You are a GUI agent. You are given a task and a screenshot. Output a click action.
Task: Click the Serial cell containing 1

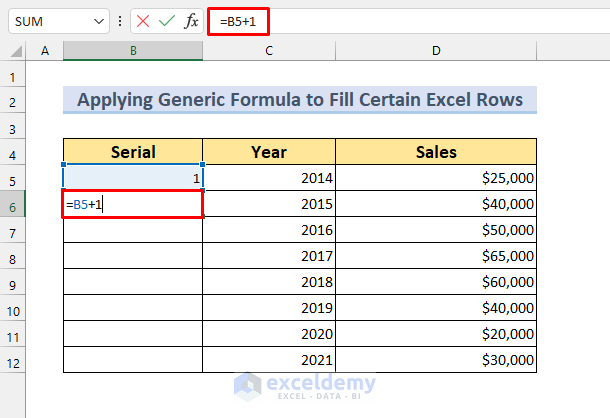pos(133,178)
